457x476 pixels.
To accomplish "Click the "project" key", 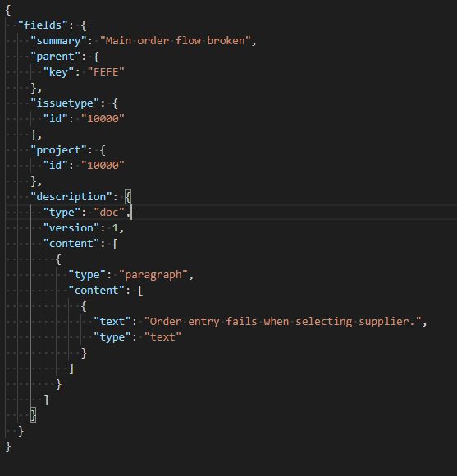I will [x=58, y=150].
